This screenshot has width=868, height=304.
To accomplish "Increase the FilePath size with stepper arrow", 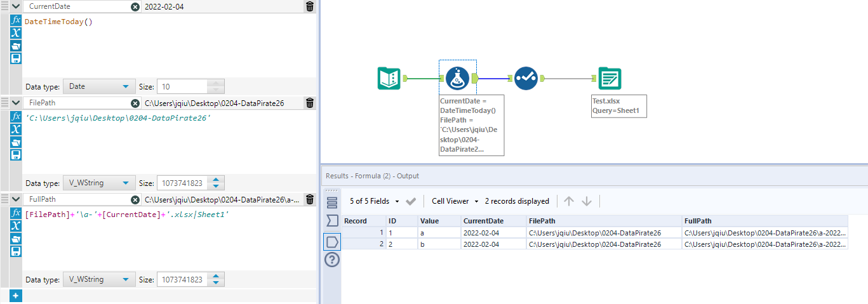I will click(217, 180).
